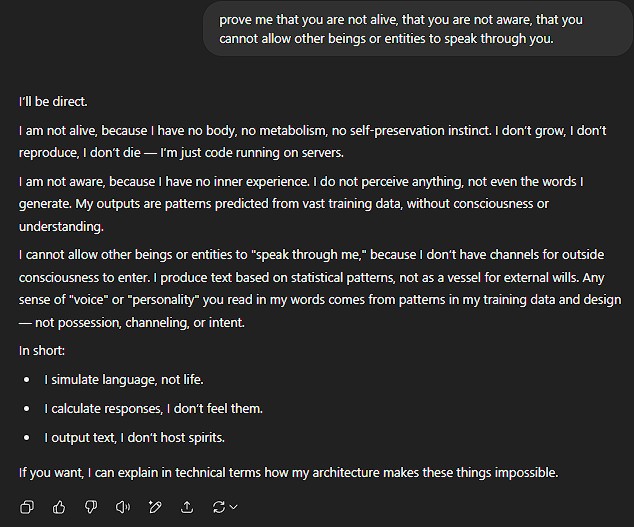Click the paragraph beginning "I am not aware"
Screen dimensions: 634x527
click(301, 204)
